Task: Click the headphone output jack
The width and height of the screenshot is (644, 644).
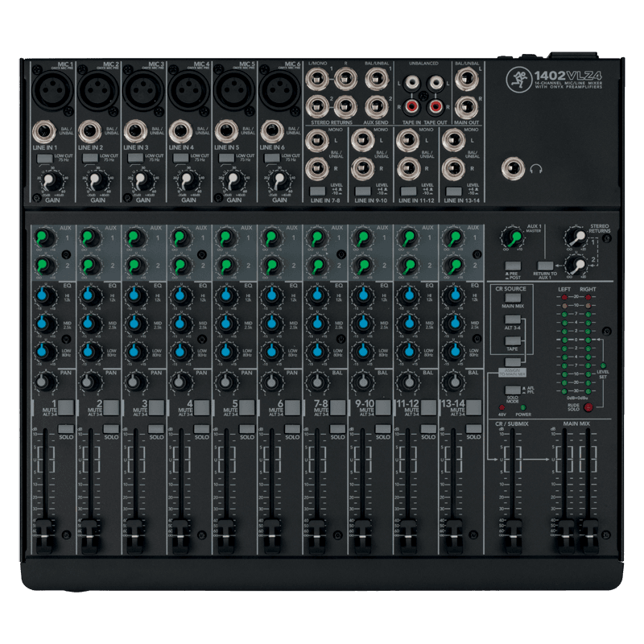Action: (513, 169)
